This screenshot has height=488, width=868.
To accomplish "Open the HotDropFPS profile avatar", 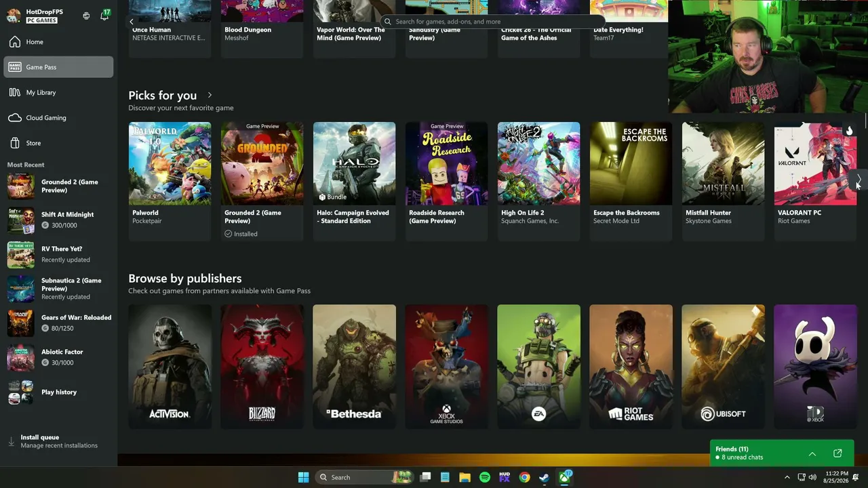I will coord(14,16).
